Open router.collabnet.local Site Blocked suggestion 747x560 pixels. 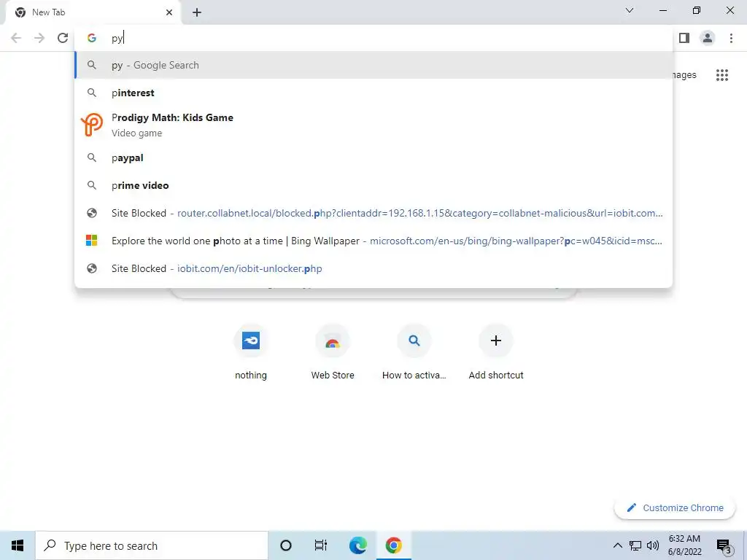pos(373,213)
